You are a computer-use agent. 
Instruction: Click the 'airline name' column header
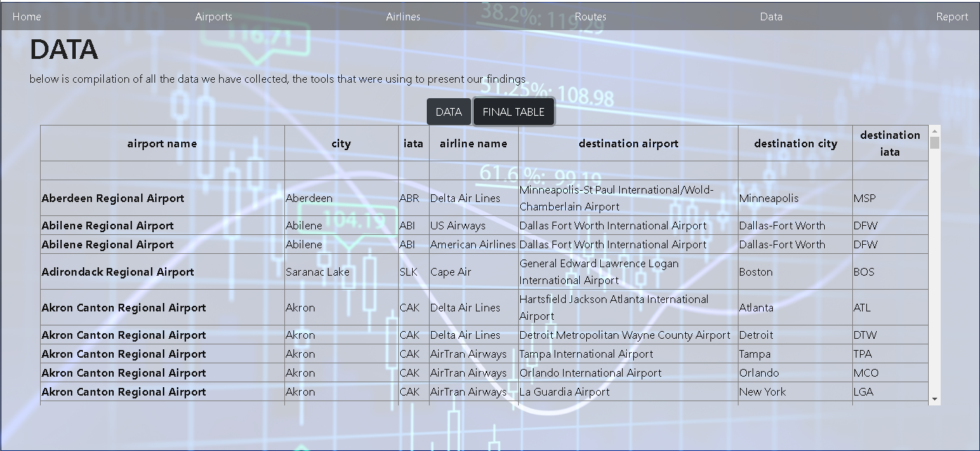tap(473, 143)
